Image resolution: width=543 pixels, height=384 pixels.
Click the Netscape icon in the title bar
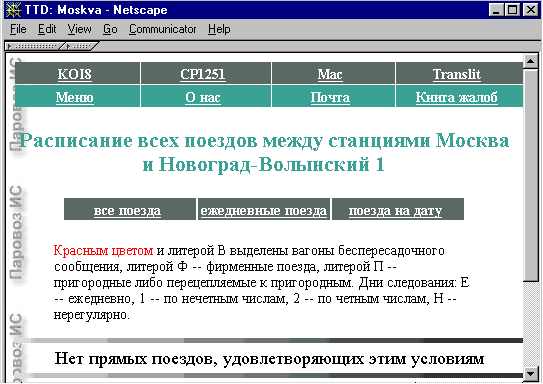click(13, 10)
